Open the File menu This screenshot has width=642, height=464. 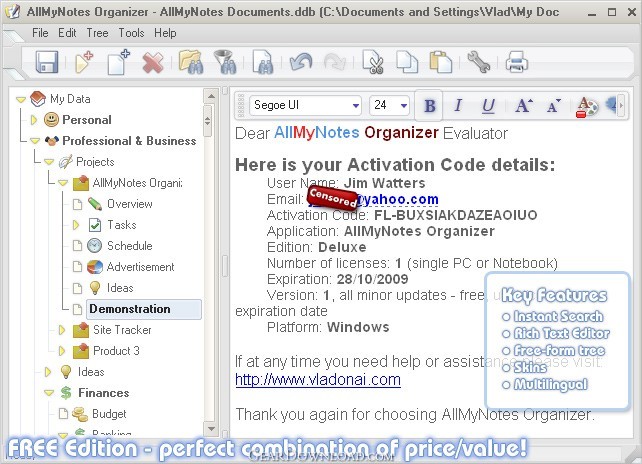pyautogui.click(x=40, y=33)
